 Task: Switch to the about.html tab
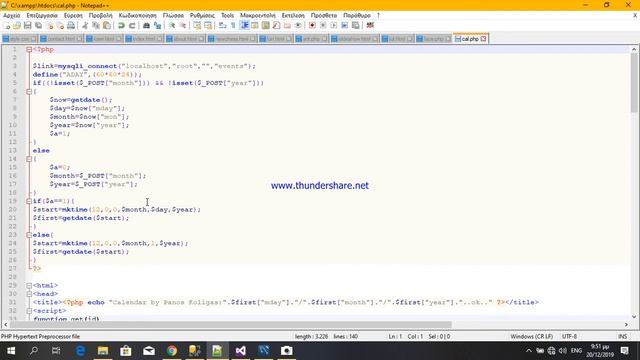pyautogui.click(x=185, y=39)
